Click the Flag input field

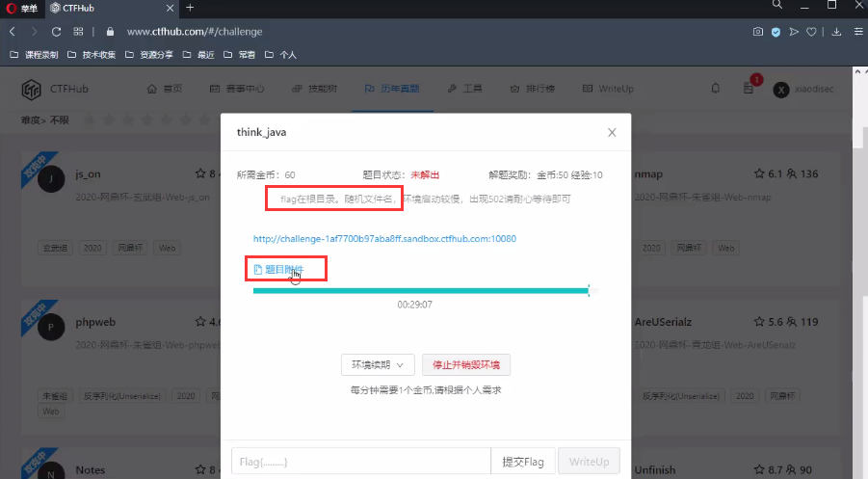(361, 462)
